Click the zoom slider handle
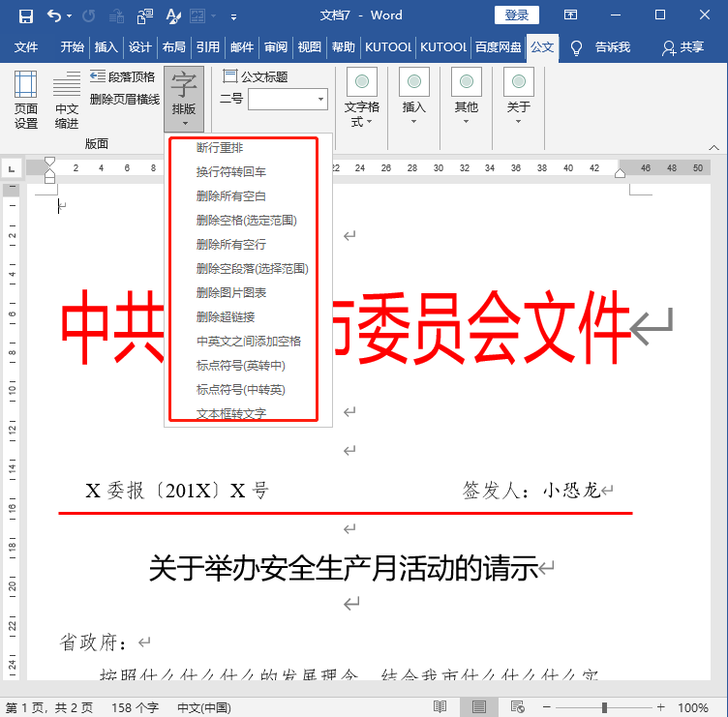The height and width of the screenshot is (717, 728). pyautogui.click(x=604, y=706)
